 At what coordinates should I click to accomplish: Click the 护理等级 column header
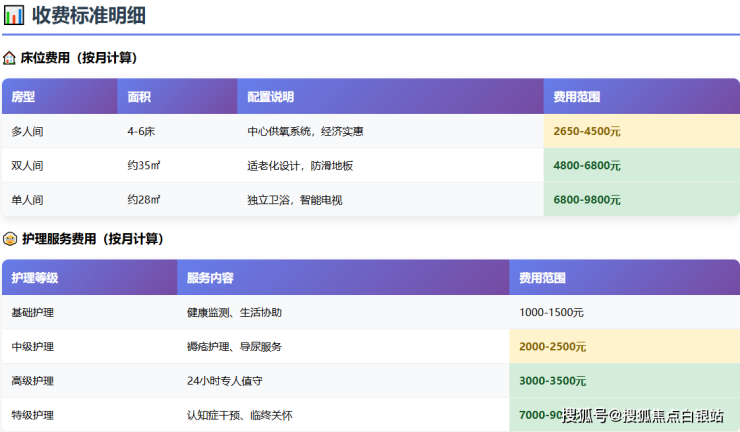tap(35, 278)
